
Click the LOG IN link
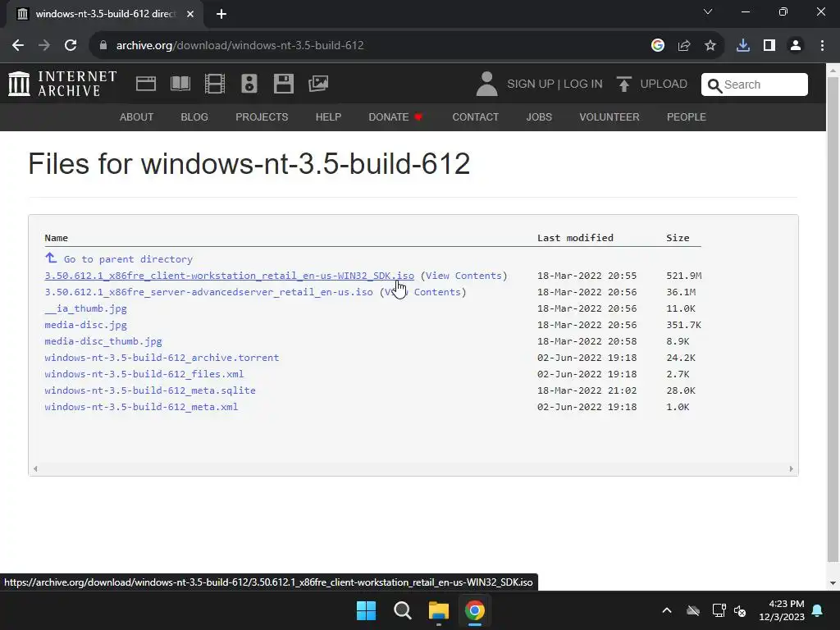583,84
